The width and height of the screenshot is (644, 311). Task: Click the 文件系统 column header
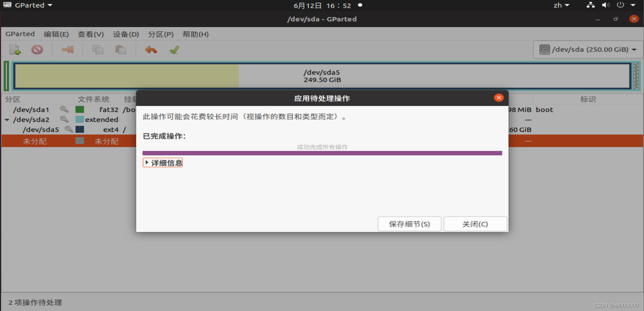pyautogui.click(x=94, y=99)
